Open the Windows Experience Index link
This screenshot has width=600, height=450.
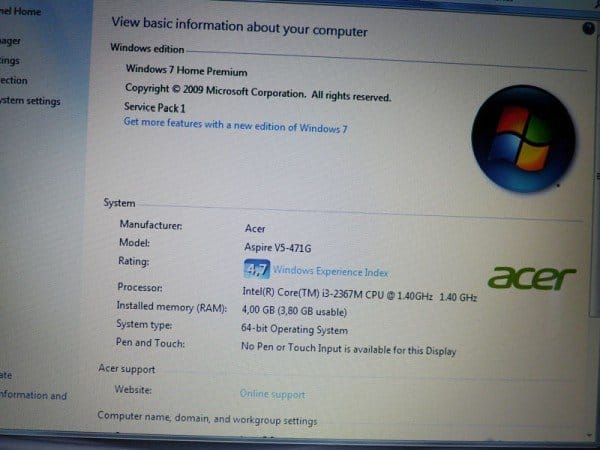pyautogui.click(x=330, y=271)
